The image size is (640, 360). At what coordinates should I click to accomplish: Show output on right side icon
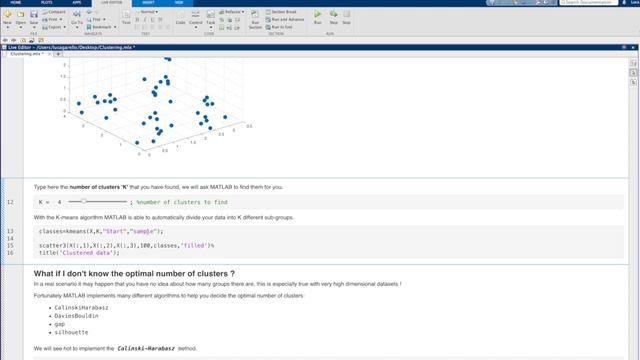click(633, 63)
